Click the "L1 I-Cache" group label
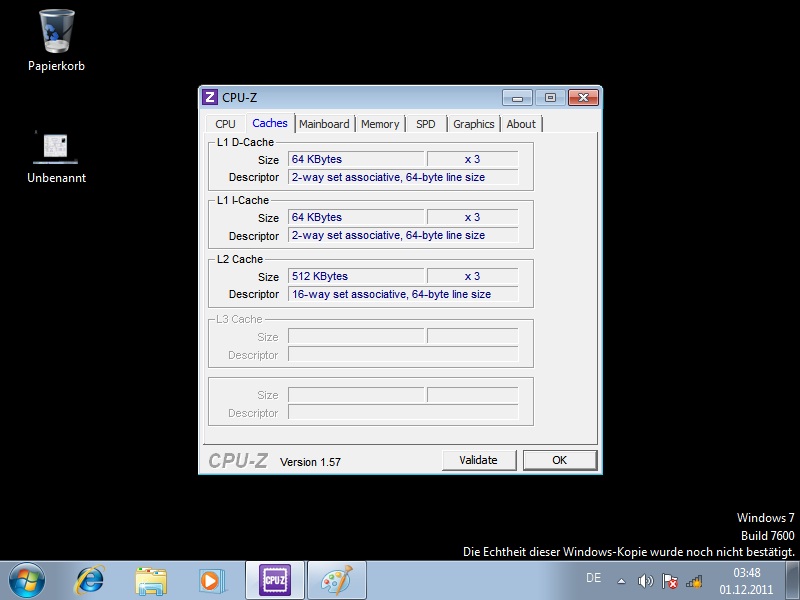The width and height of the screenshot is (800, 600). [243, 200]
